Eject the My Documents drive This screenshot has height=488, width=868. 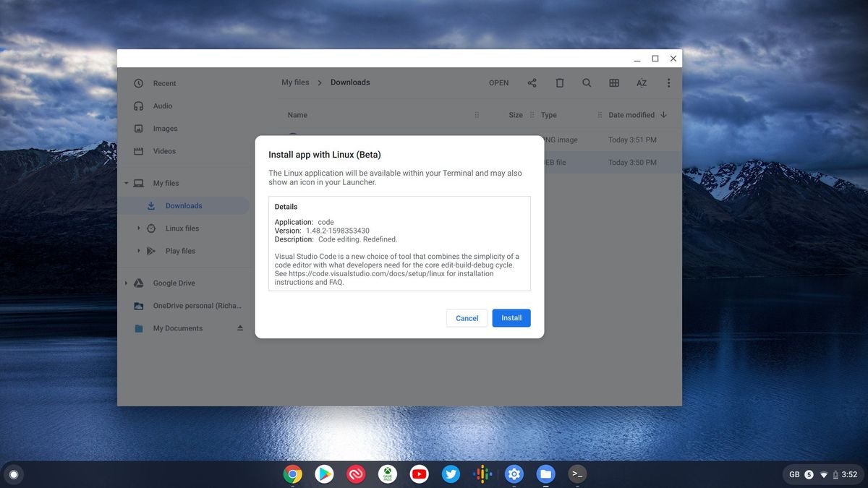coord(239,328)
